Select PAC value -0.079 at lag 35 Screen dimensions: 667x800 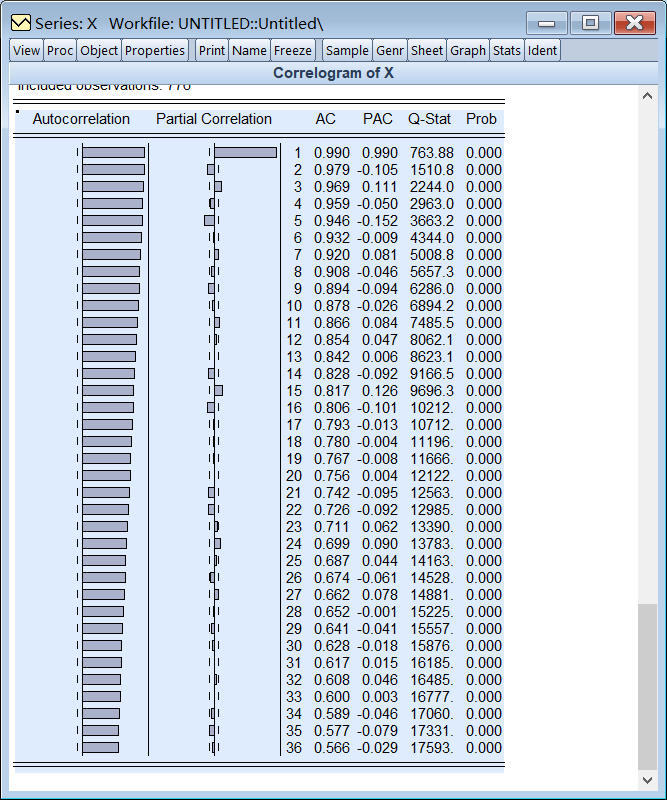click(x=377, y=731)
